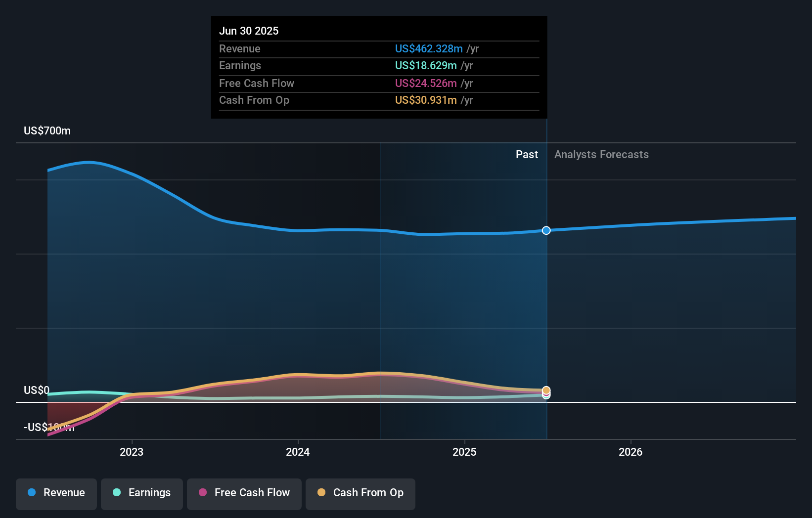Open the Free Cash Flow tooltip row
Image resolution: width=812 pixels, height=518 pixels.
click(346, 83)
